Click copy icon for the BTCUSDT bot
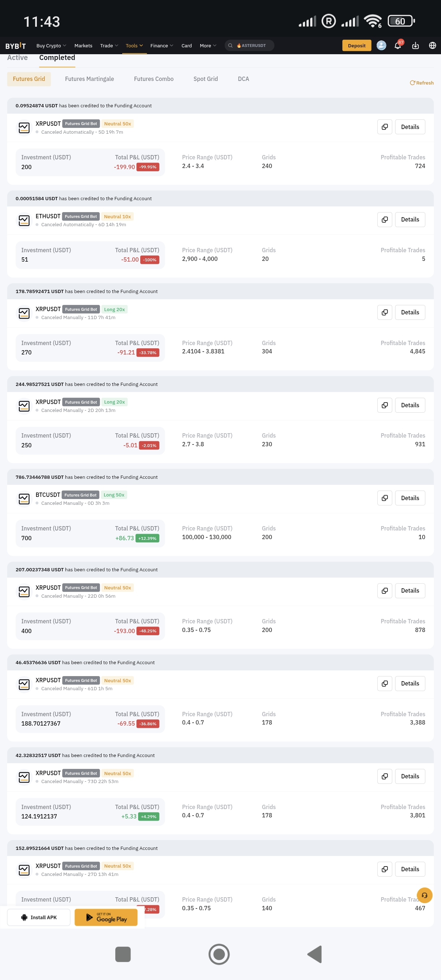 [385, 498]
